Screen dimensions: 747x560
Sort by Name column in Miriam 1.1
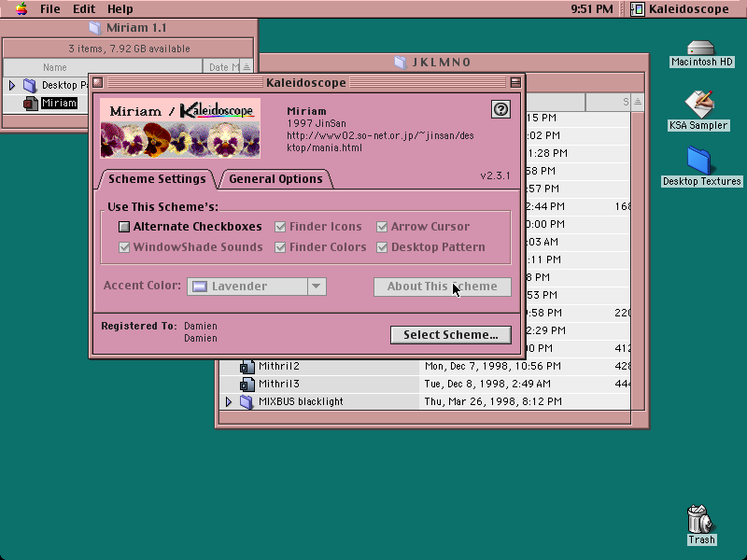(x=103, y=67)
